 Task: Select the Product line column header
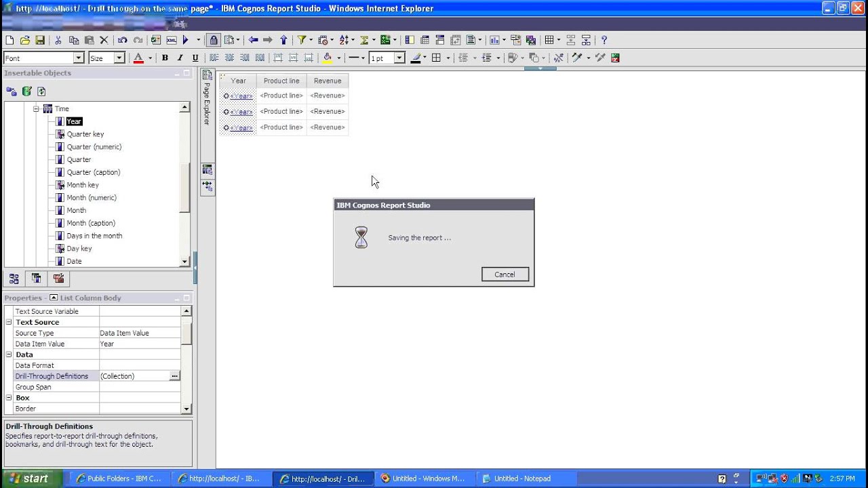pyautogui.click(x=281, y=81)
